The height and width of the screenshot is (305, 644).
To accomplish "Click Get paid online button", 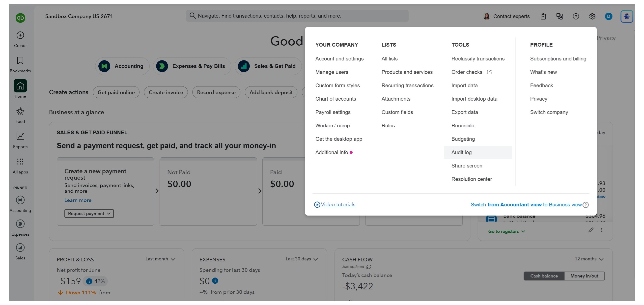I will click(116, 92).
